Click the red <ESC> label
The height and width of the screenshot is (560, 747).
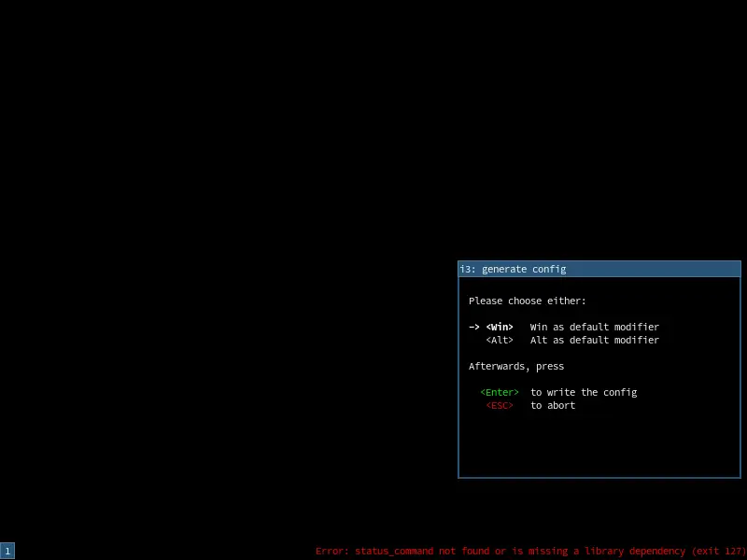500,405
